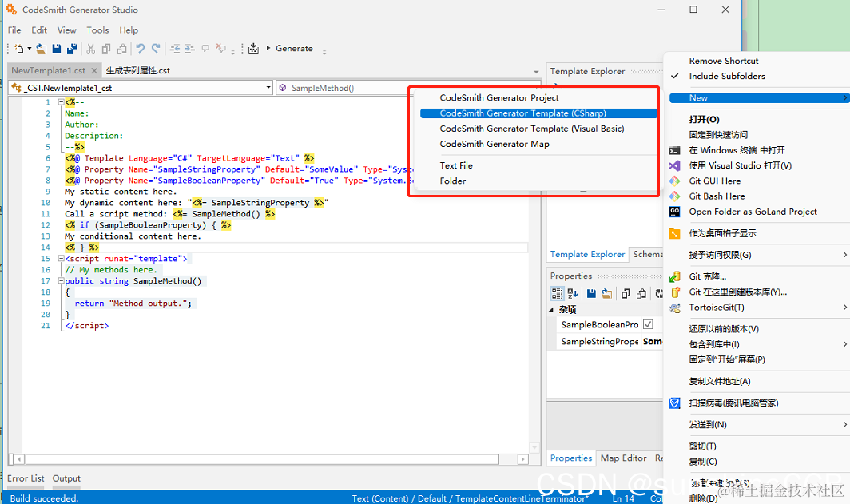Click the 作为桌面格子显示 icon
The height and width of the screenshot is (504, 850).
[x=674, y=233]
